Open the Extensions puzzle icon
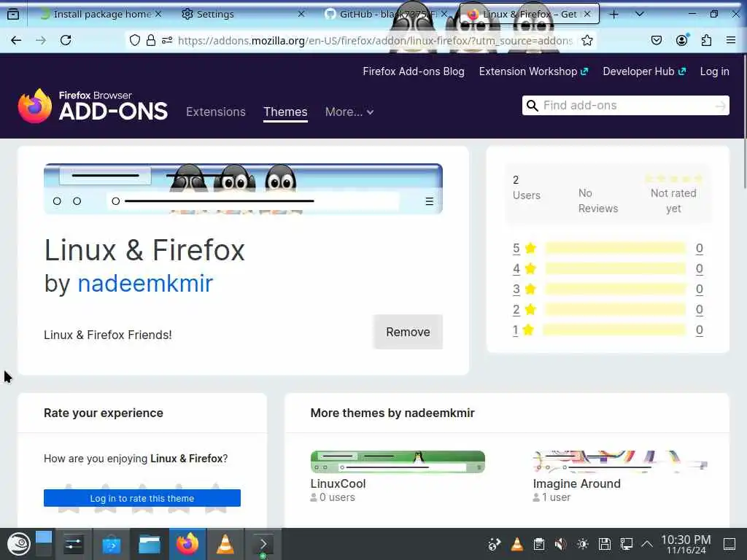The width and height of the screenshot is (747, 560). pos(706,41)
